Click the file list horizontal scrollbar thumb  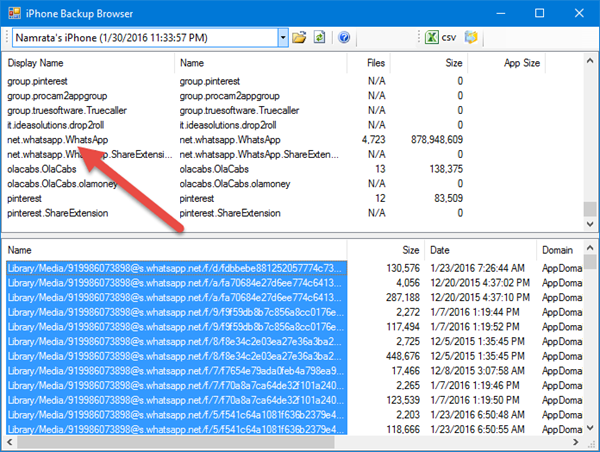pos(175,442)
